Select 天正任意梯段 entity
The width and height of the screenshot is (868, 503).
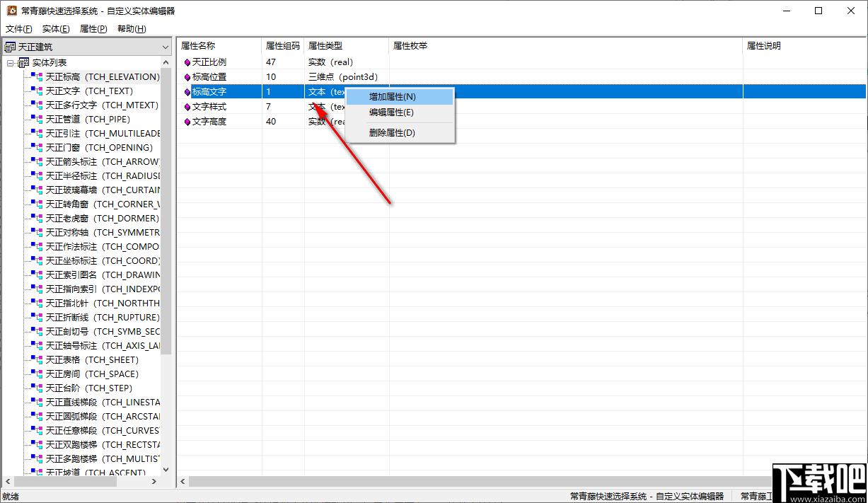[103, 430]
